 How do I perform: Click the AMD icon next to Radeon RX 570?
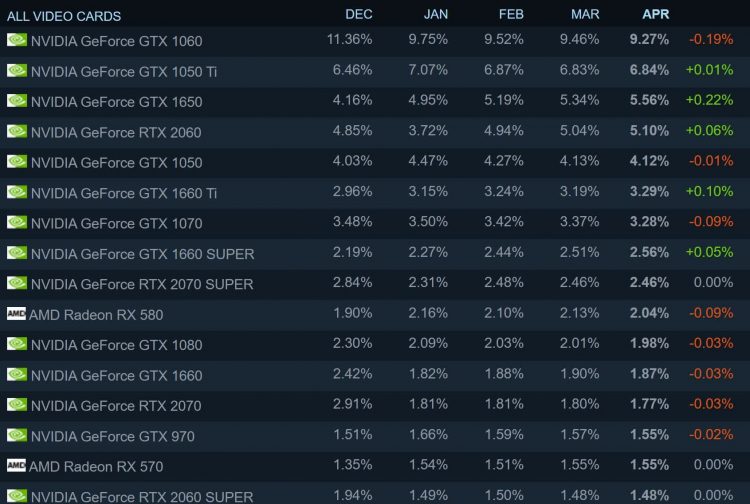16,466
